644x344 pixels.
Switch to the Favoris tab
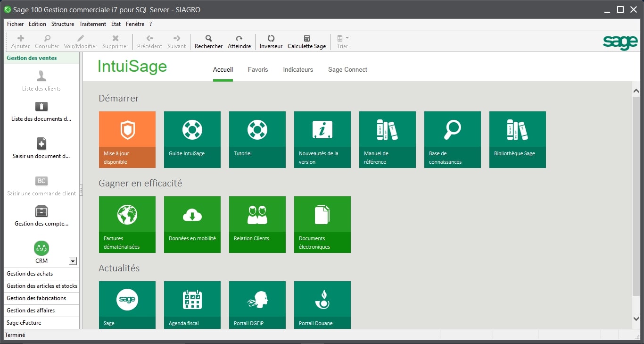pos(258,69)
